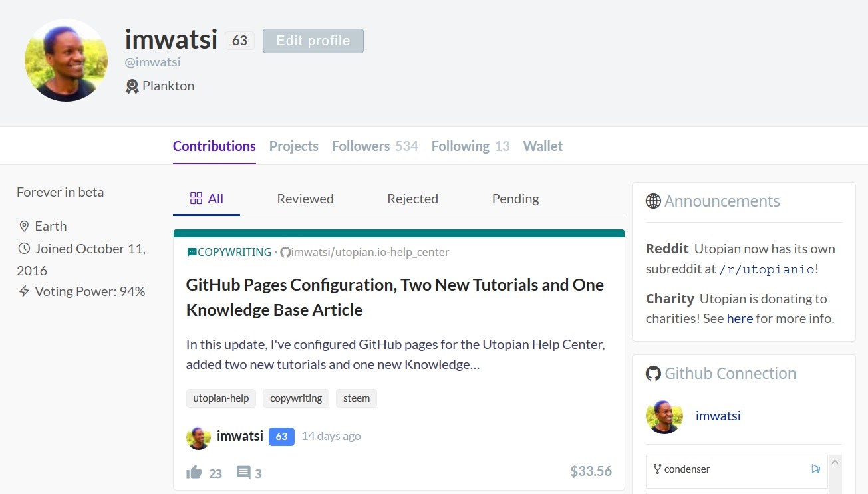Image resolution: width=868 pixels, height=494 pixels.
Task: Click the repository list scrollbar up arrow
Action: (x=836, y=461)
